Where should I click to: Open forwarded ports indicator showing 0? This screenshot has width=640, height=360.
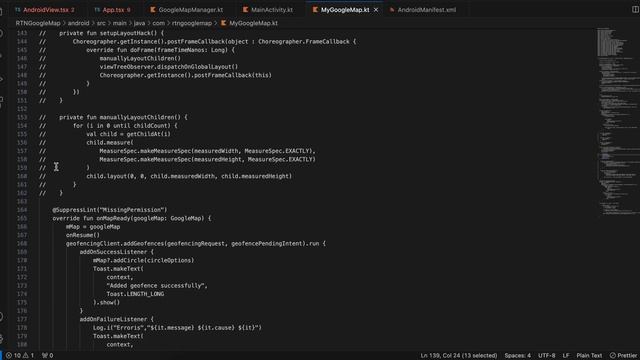[x=48, y=356]
